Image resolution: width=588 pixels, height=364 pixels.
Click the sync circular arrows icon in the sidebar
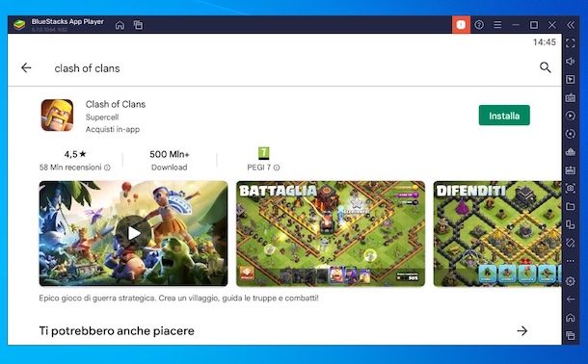[x=571, y=134]
